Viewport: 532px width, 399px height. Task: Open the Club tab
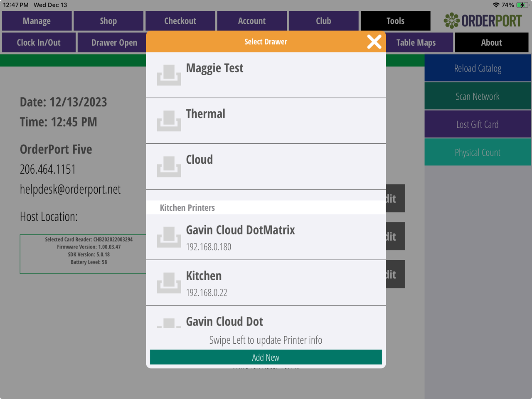click(324, 21)
